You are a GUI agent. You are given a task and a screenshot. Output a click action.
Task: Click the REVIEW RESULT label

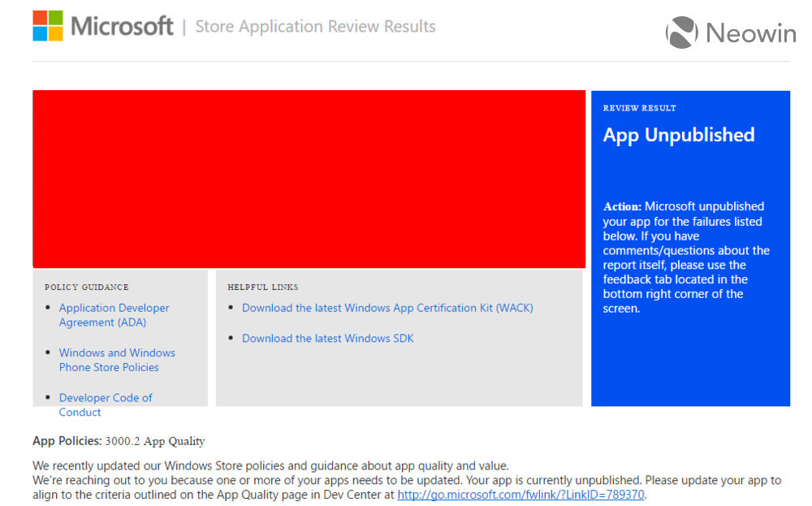click(x=639, y=108)
